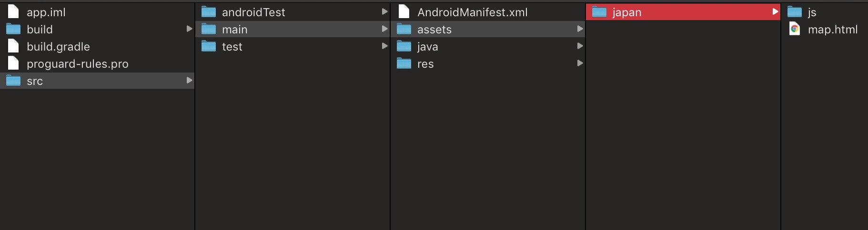Select the app.iml file name
868x230 pixels.
[46, 12]
